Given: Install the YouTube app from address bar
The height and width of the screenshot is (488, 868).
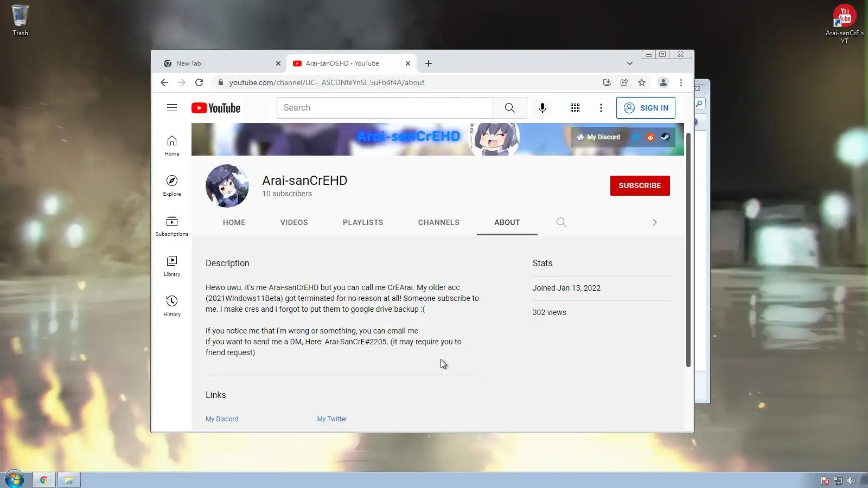Looking at the screenshot, I should 607,82.
